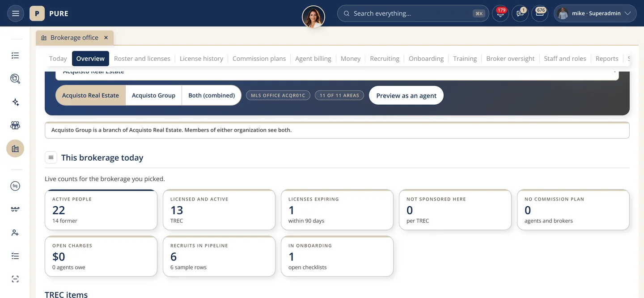Open the notifications bell
Image resolution: width=644 pixels, height=298 pixels.
(500, 13)
